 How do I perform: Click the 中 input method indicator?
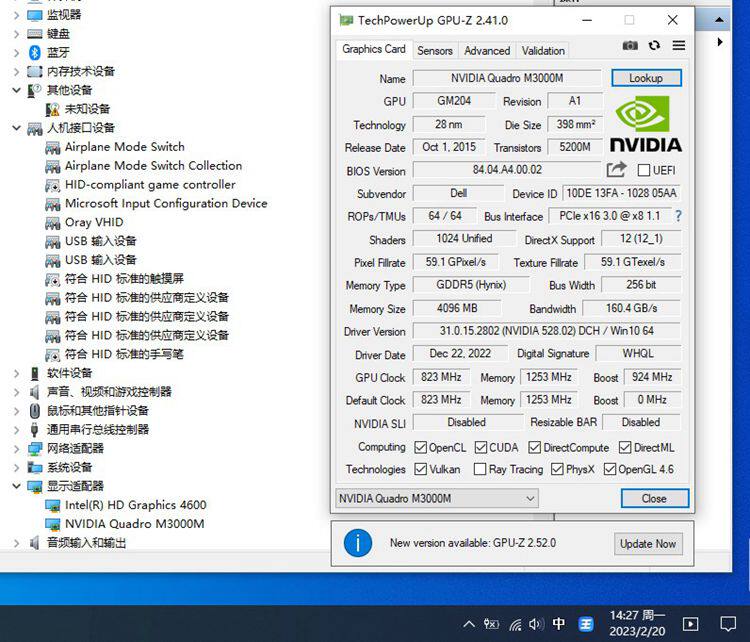pos(558,623)
